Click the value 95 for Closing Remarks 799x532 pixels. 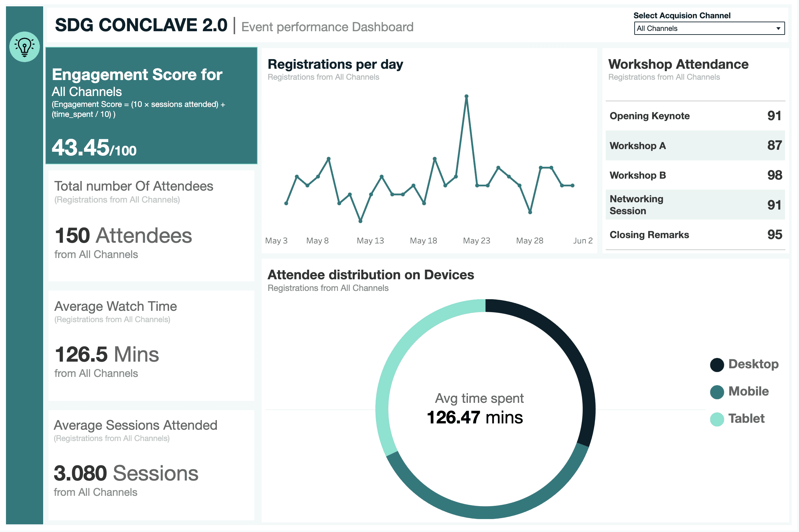tap(774, 234)
